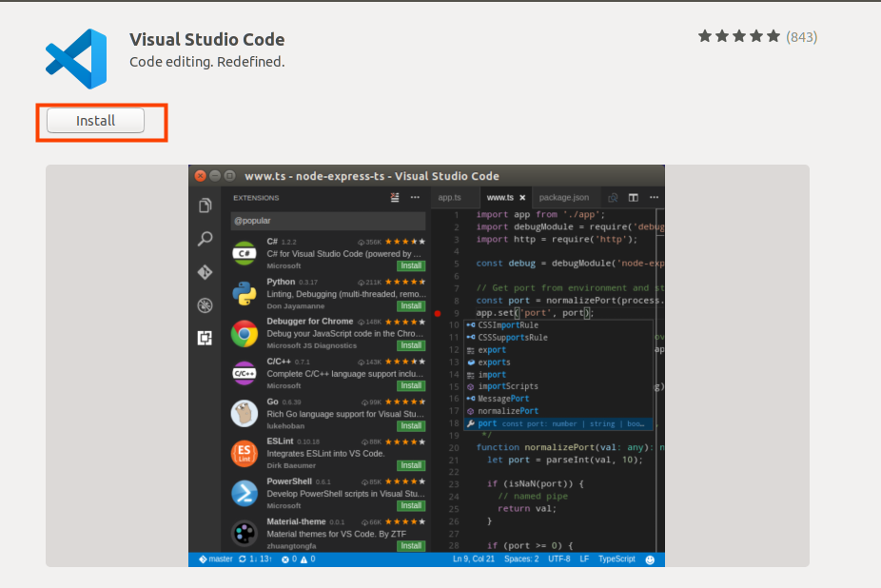Click the Explorer files icon in activity bar
Image resolution: width=881 pixels, height=588 pixels.
(x=205, y=206)
